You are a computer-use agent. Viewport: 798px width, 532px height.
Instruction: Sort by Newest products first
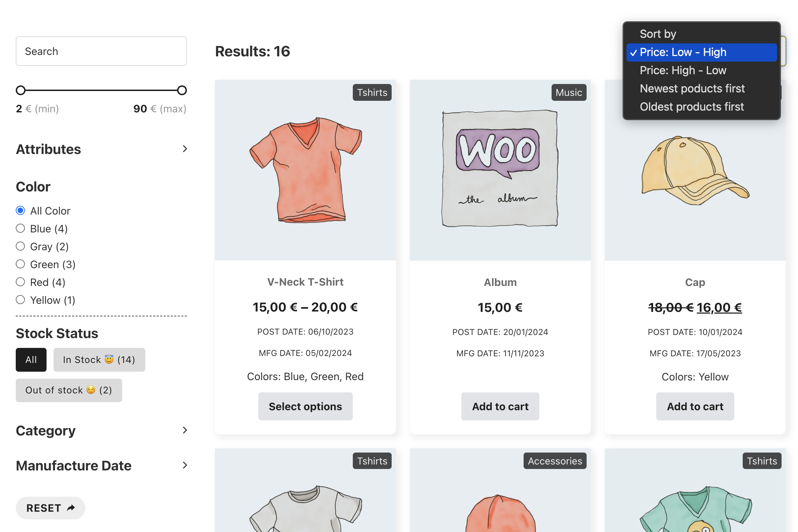692,89
